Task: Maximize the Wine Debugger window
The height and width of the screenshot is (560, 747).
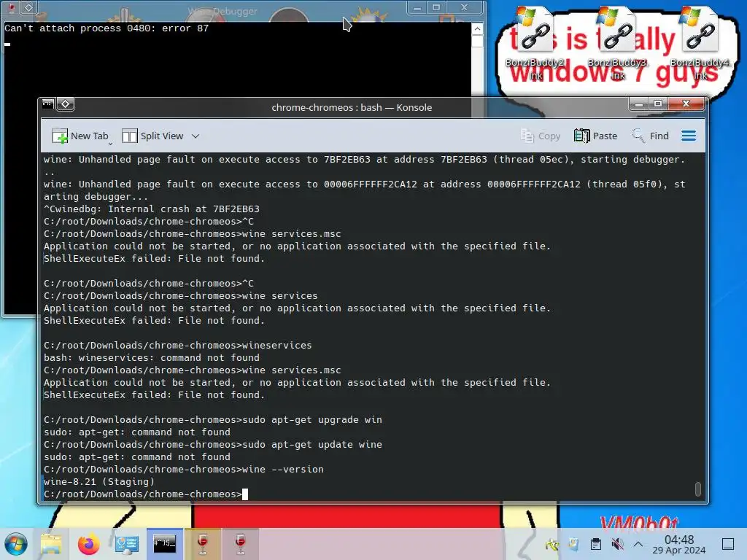Action: pos(436,7)
